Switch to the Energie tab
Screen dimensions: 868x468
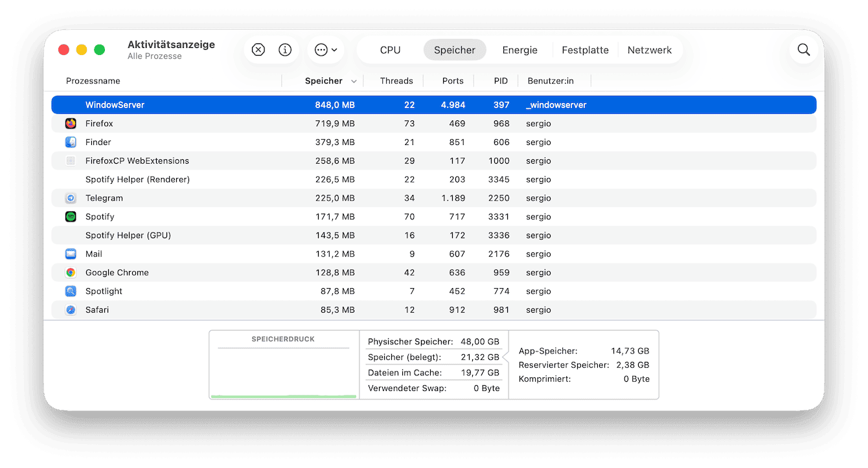(520, 50)
